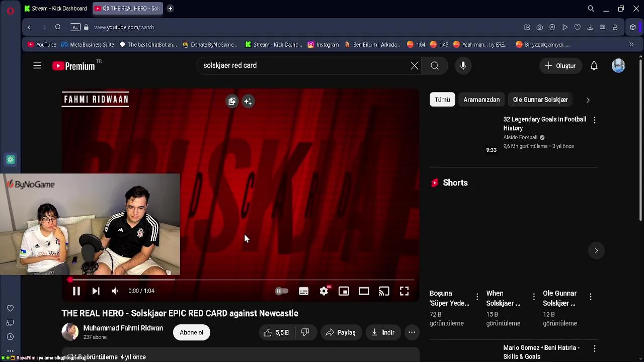Open options for Boşuna 'Süper Yede... short

(477, 297)
